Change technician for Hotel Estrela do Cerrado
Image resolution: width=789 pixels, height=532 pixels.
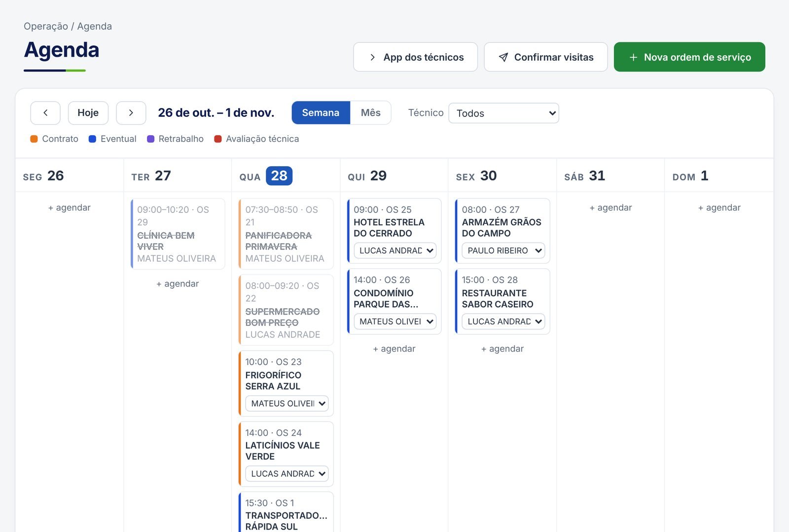point(395,250)
